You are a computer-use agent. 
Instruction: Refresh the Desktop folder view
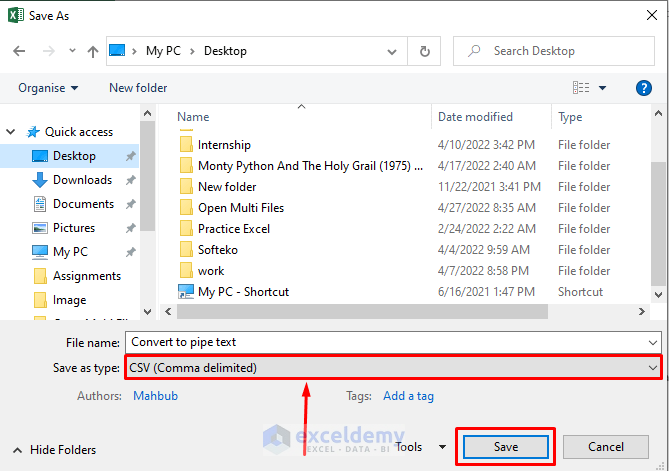coord(425,52)
